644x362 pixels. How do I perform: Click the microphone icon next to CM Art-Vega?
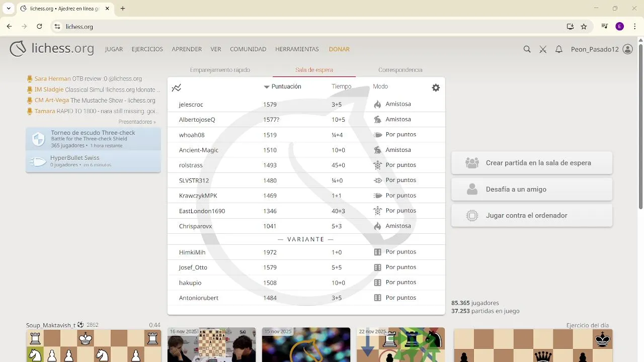(30, 101)
